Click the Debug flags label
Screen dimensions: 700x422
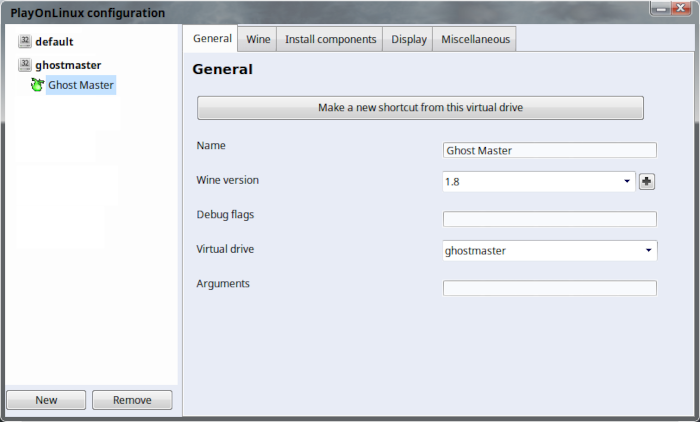click(x=225, y=215)
